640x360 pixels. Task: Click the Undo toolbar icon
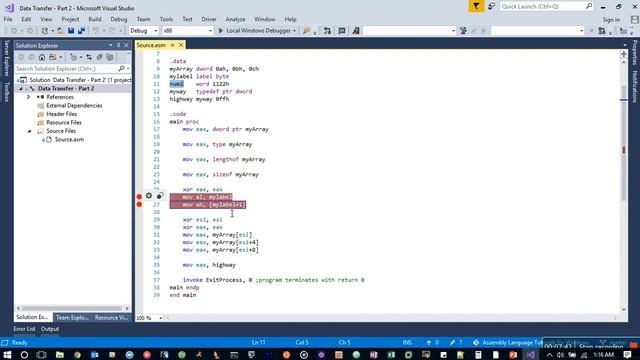[x=95, y=31]
